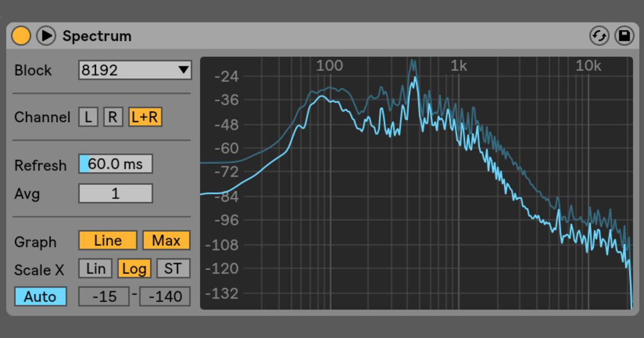The image size is (644, 338).
Task: Select the L channel button
Action: 89,117
